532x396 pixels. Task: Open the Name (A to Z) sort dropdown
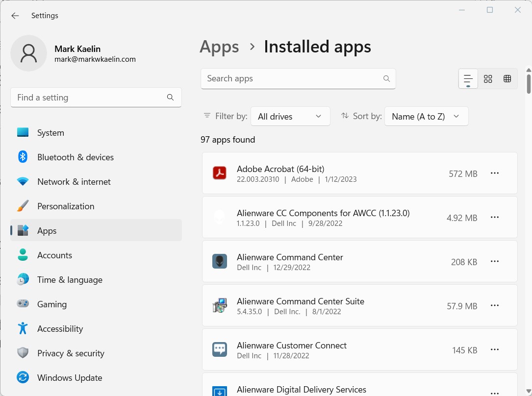pos(426,116)
